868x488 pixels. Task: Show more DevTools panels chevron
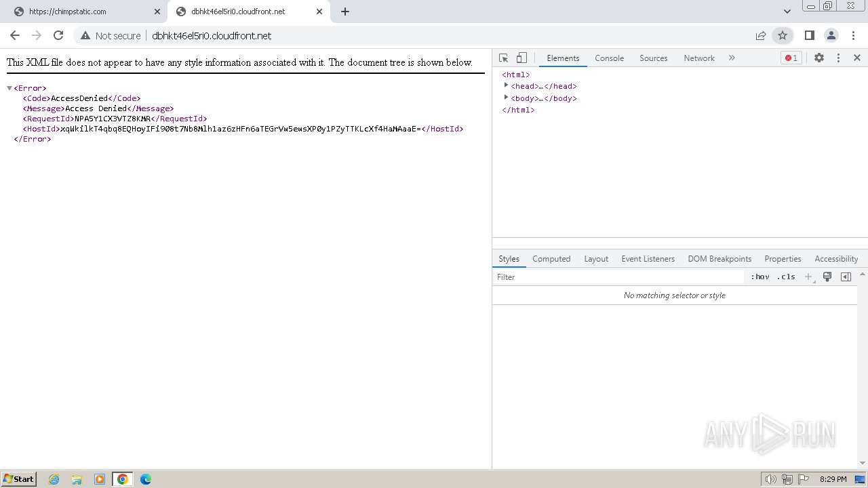(x=732, y=58)
